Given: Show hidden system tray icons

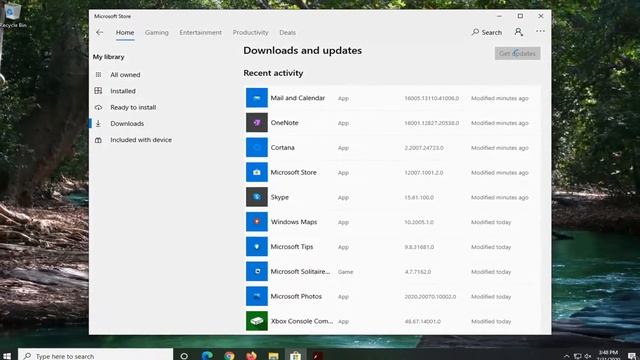Looking at the screenshot, I should (x=567, y=356).
